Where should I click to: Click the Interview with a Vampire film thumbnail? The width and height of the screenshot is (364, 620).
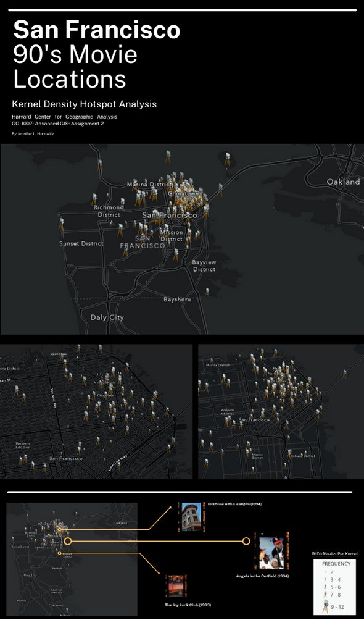[x=191, y=516]
